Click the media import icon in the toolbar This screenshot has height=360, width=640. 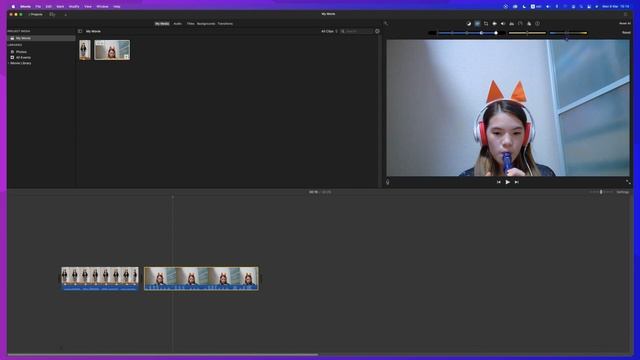(x=52, y=14)
